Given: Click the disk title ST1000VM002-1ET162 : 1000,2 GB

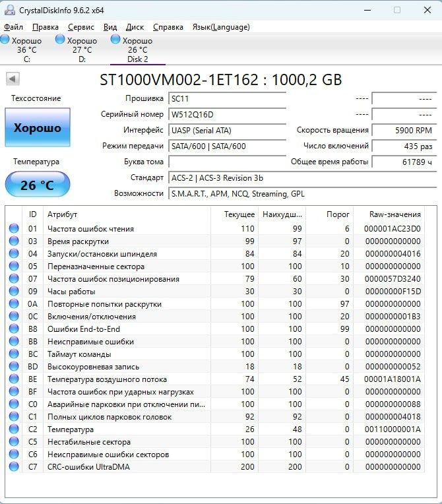Looking at the screenshot, I should pos(220,79).
